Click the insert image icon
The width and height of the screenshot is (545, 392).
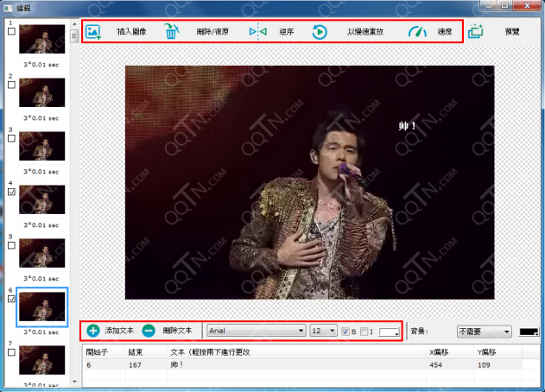tap(93, 33)
